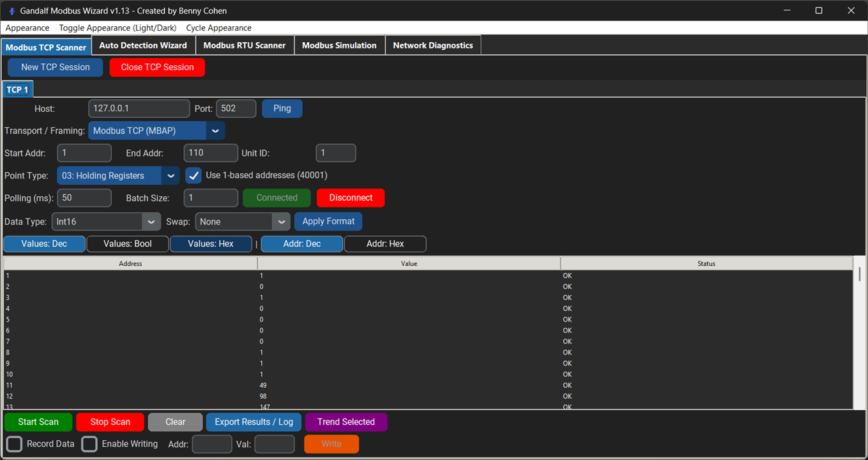Tick the Enable Writing checkbox

coord(89,443)
